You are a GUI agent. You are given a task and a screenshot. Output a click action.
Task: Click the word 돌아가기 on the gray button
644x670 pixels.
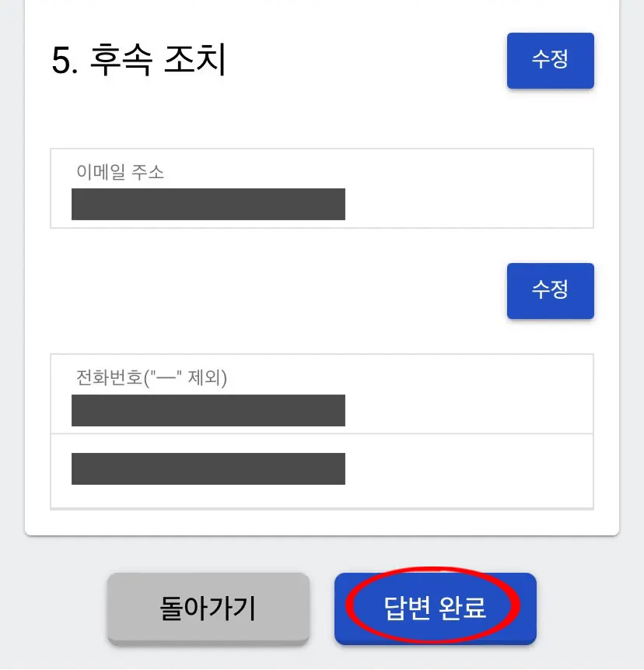click(208, 609)
